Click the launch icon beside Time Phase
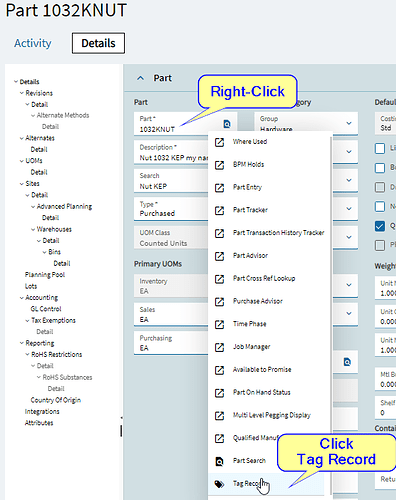396x500 pixels. pos(219,324)
